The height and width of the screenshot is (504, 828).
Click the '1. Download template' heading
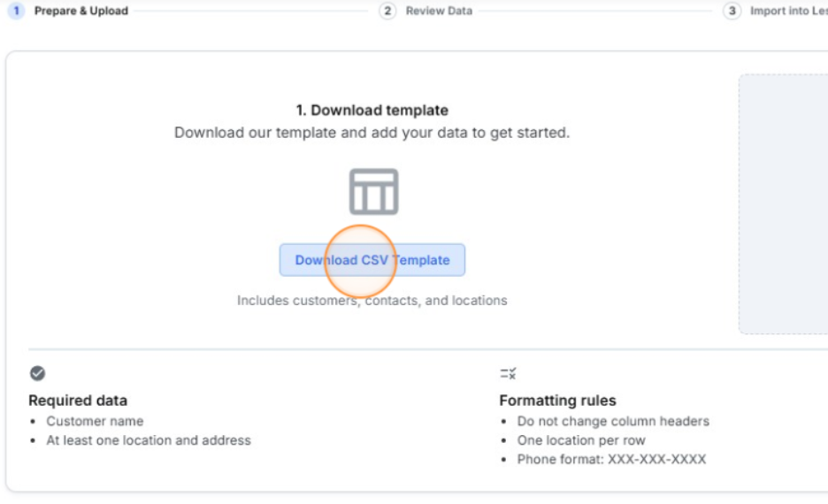point(372,111)
